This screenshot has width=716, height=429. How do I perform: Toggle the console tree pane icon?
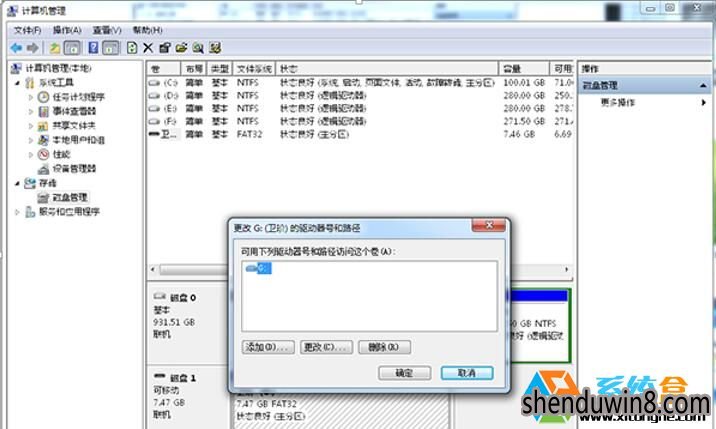[x=72, y=48]
